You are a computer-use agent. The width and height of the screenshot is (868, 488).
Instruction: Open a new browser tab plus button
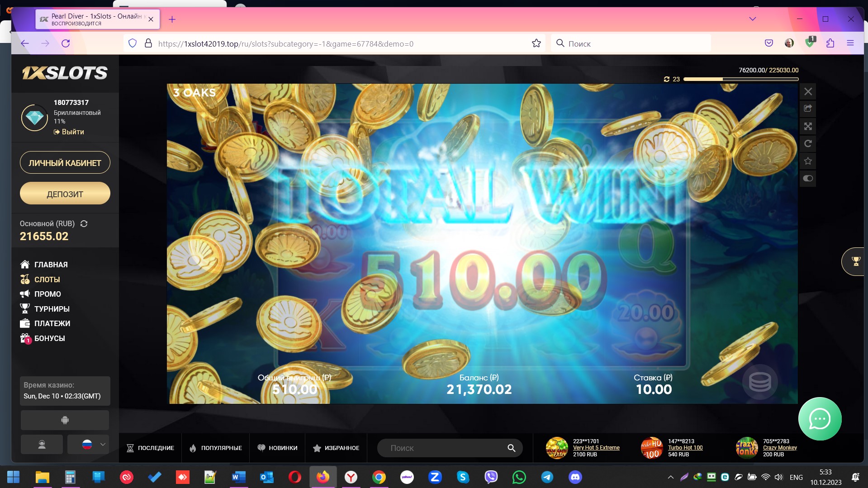point(172,19)
